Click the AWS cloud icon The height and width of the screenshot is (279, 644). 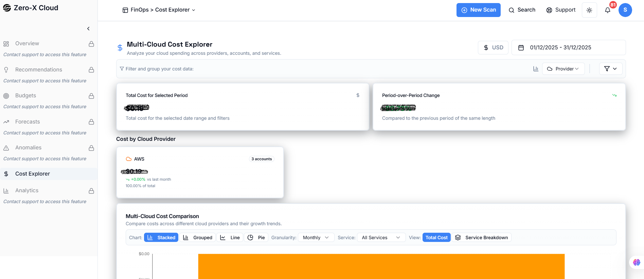129,159
